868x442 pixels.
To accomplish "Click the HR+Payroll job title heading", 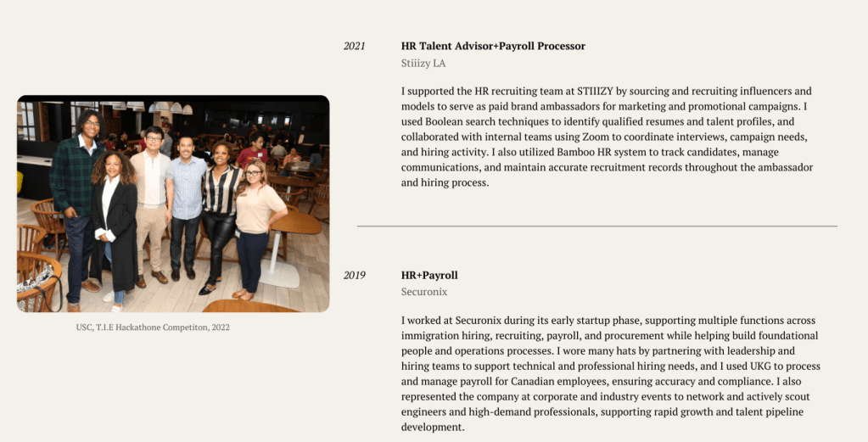I will 429,276.
